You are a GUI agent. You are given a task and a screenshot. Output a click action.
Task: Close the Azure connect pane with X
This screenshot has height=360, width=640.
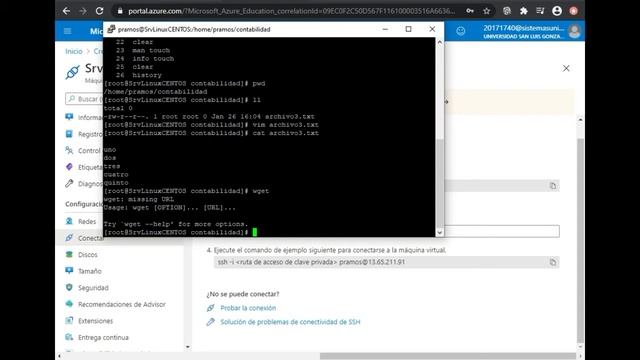566,68
